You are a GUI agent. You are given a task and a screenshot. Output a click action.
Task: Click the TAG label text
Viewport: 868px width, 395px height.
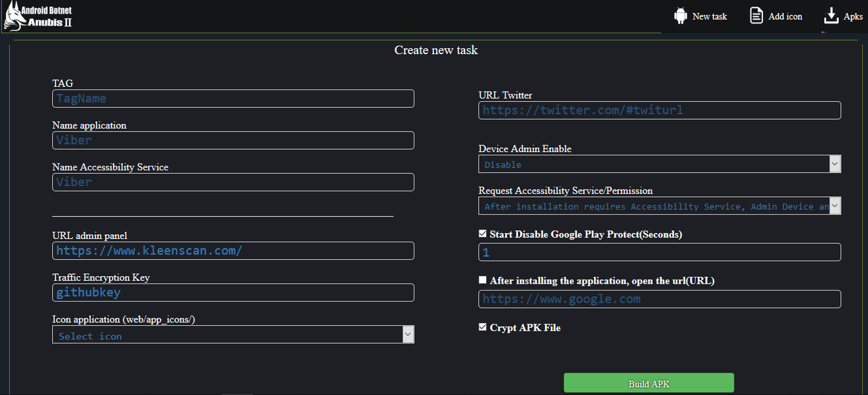[x=62, y=83]
